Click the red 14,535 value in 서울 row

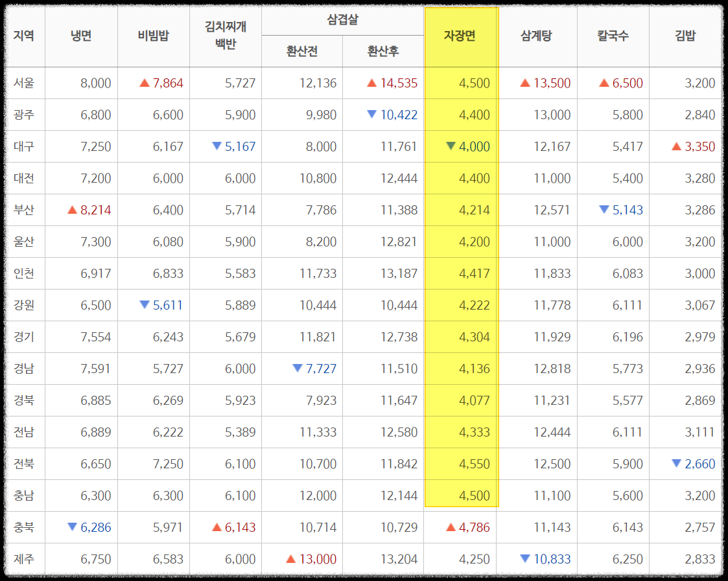[399, 83]
